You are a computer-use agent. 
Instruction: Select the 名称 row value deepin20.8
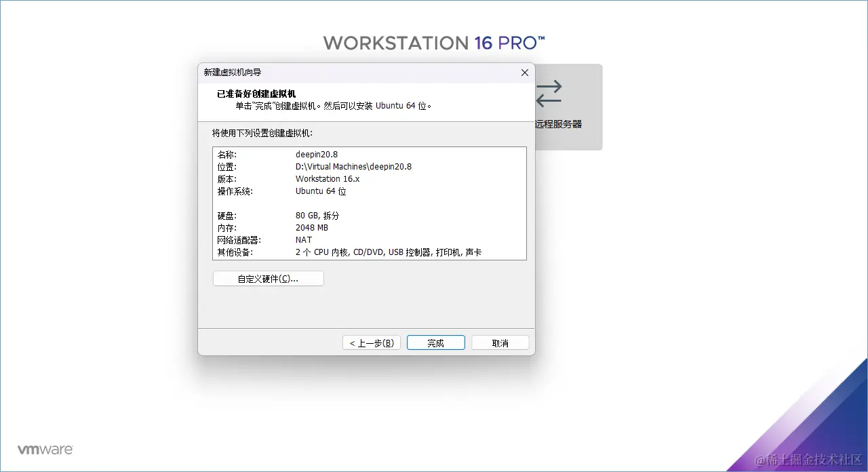(x=317, y=155)
